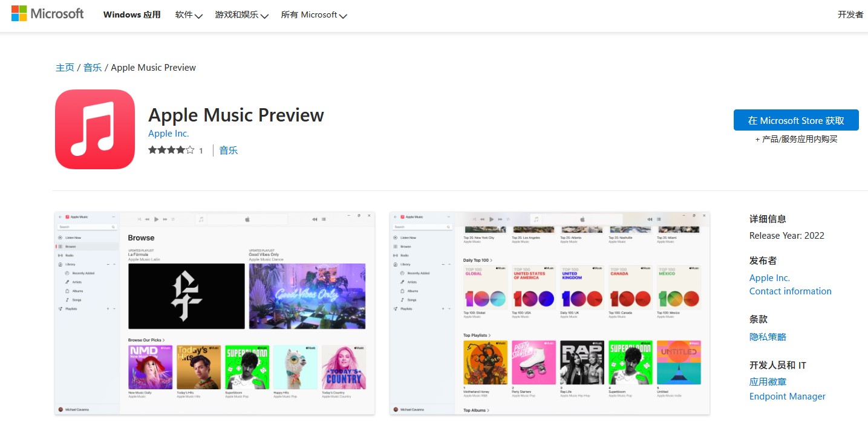
Task: Open the 所有 Microsoft dropdown
Action: pos(313,15)
